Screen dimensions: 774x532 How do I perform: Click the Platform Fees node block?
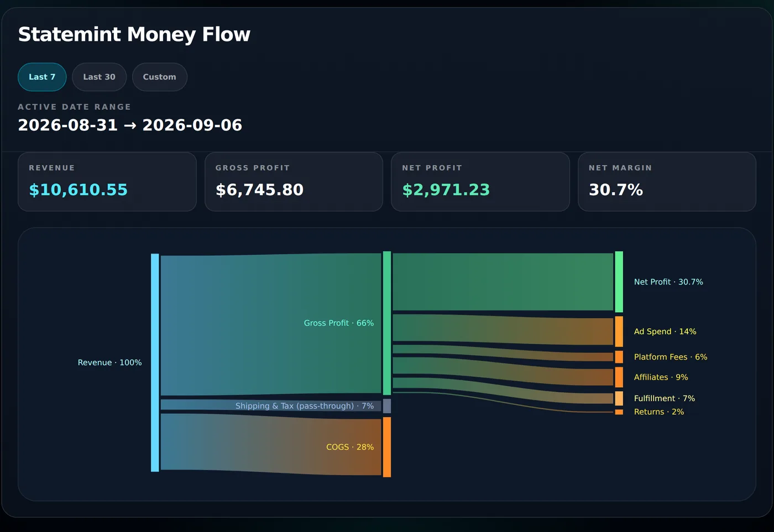pyautogui.click(x=619, y=357)
